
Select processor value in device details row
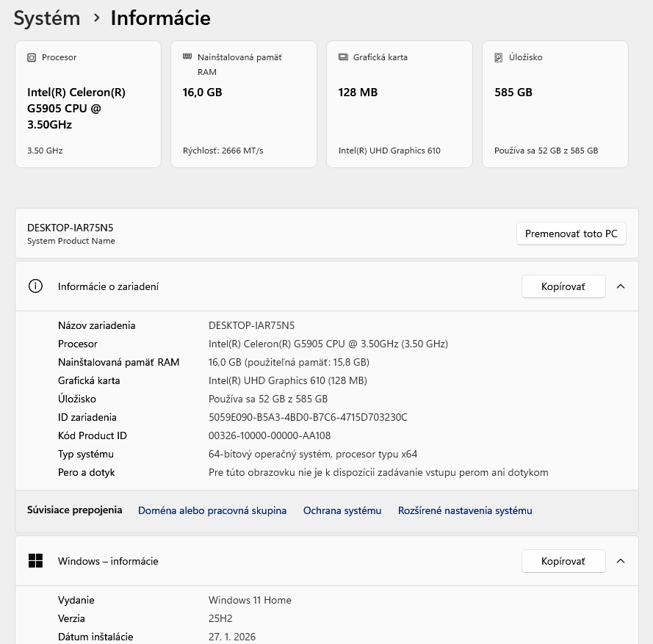click(x=328, y=344)
